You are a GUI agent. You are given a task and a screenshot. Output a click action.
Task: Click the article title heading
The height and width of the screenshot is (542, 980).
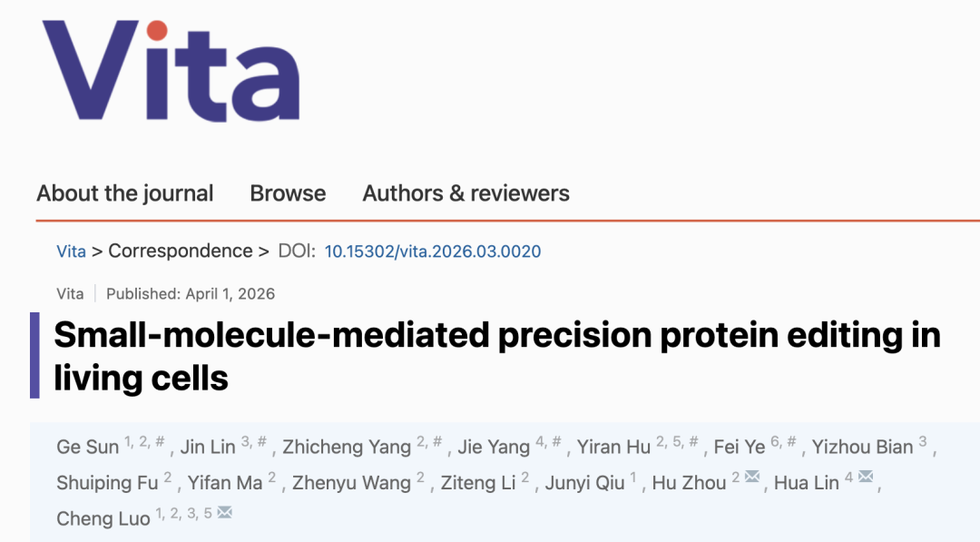point(496,355)
